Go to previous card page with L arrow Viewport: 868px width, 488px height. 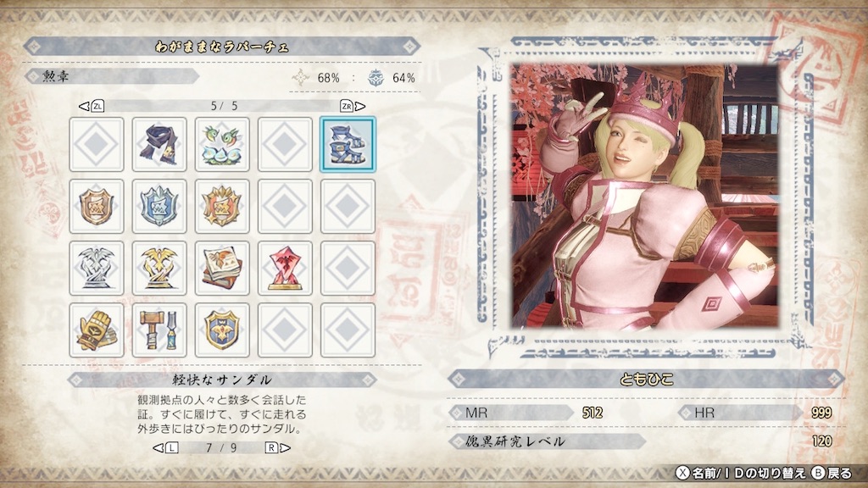[165, 447]
